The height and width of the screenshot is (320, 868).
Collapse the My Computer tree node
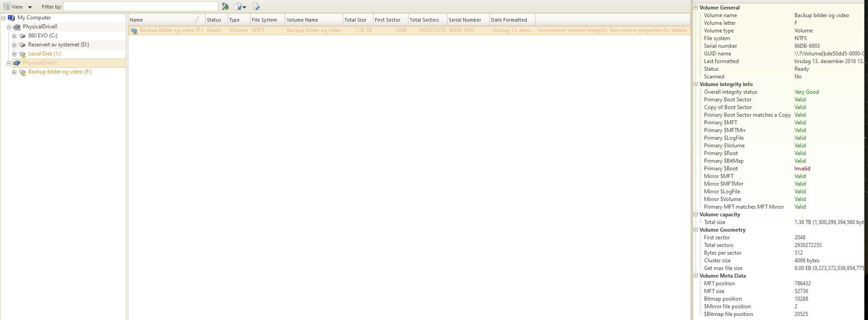coord(4,18)
